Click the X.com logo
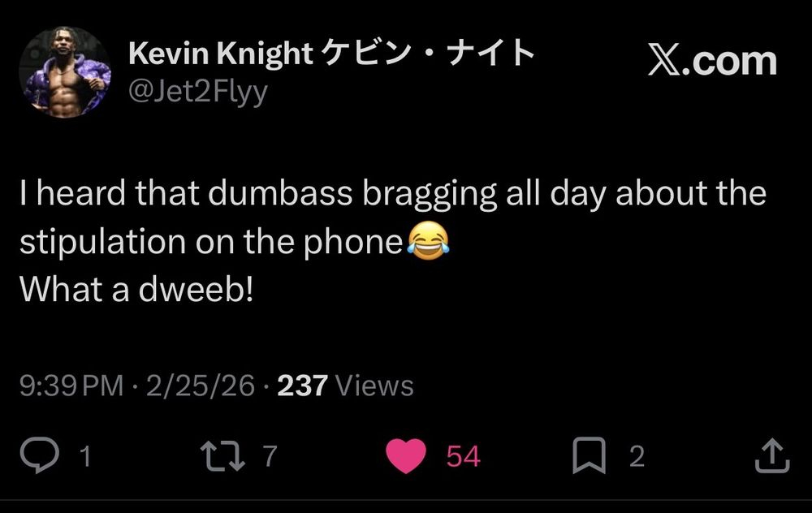Image resolution: width=812 pixels, height=513 pixels. click(x=711, y=61)
